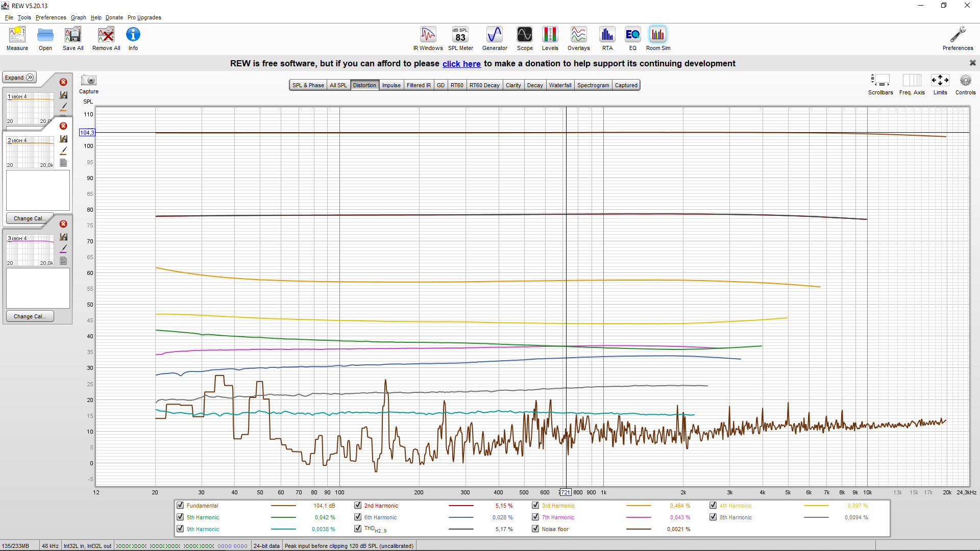Open the Preferences menu
Screen dimensions: 980x551
pyautogui.click(x=51, y=17)
